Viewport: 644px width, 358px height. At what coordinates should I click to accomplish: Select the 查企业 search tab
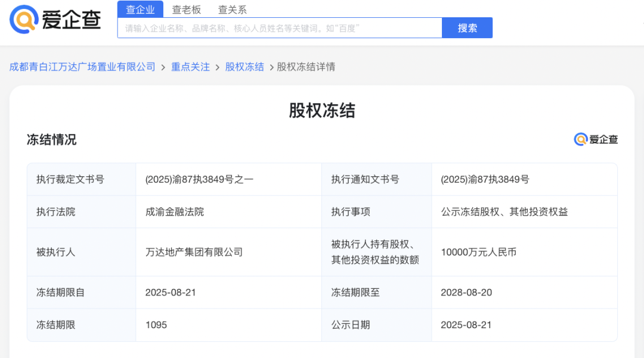coord(141,9)
